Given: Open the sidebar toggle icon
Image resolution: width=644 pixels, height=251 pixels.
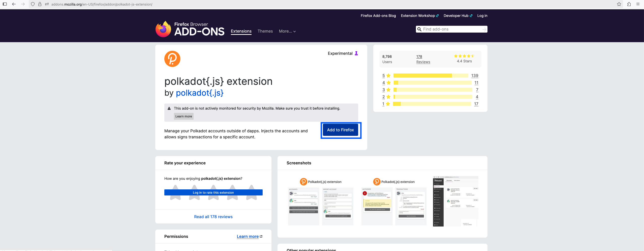Looking at the screenshot, I should [5, 4].
